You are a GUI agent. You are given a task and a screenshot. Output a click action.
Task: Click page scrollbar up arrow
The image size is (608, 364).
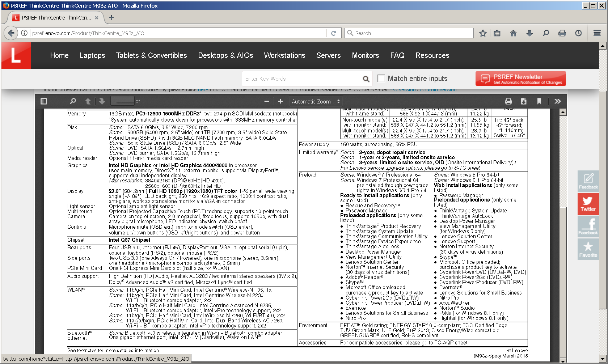(x=603, y=46)
